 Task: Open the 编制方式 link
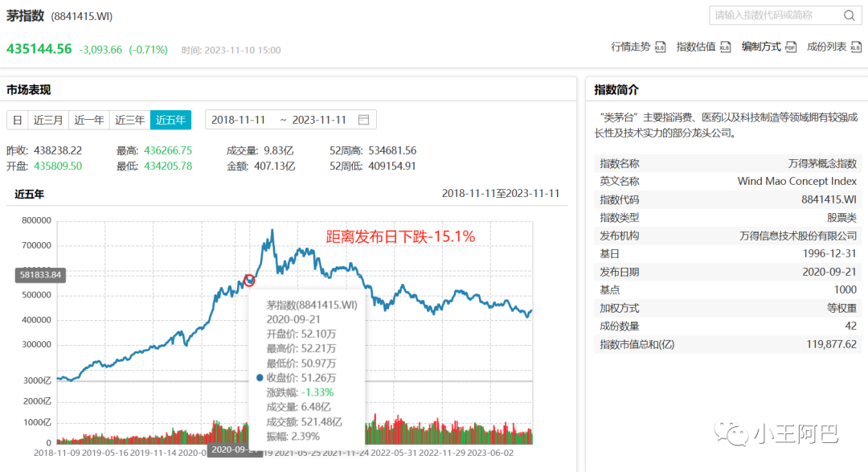pyautogui.click(x=761, y=47)
